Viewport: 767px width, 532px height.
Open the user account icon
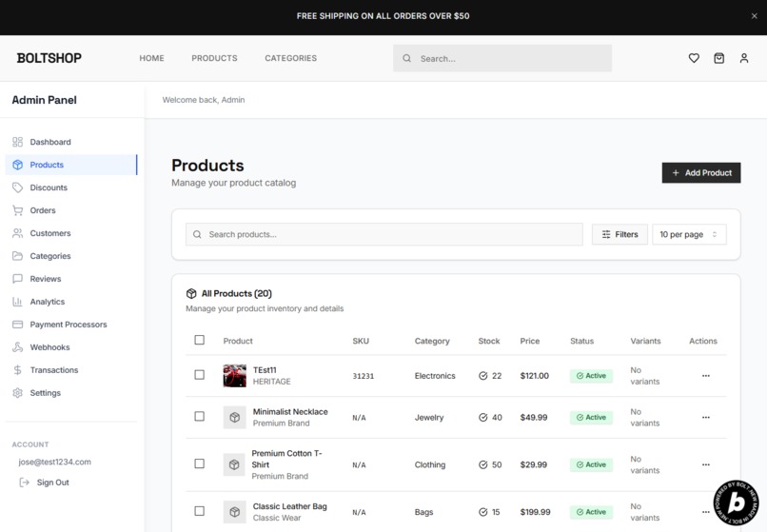tap(744, 58)
